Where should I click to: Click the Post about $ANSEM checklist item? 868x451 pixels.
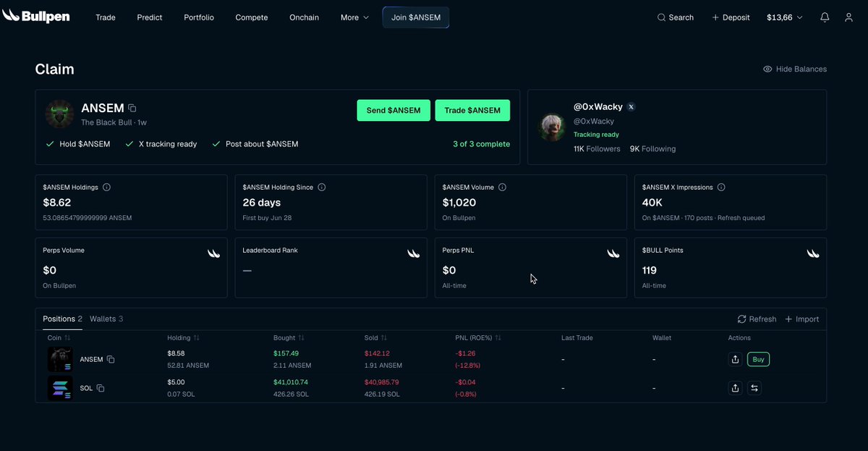click(255, 144)
